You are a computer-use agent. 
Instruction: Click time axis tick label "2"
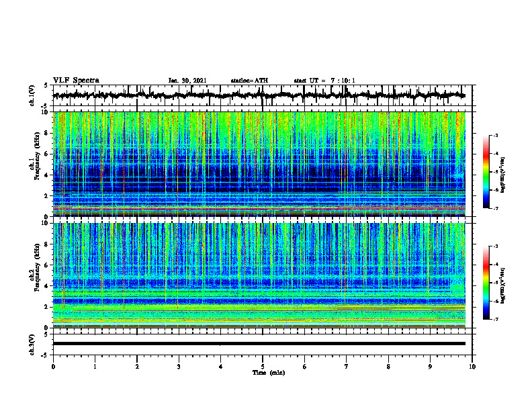137,367
